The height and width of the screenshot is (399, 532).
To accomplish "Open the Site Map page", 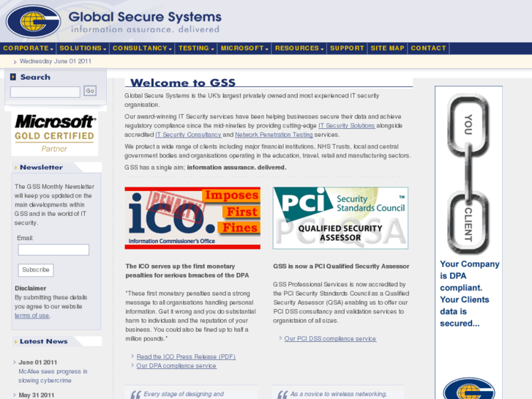I will 387,48.
